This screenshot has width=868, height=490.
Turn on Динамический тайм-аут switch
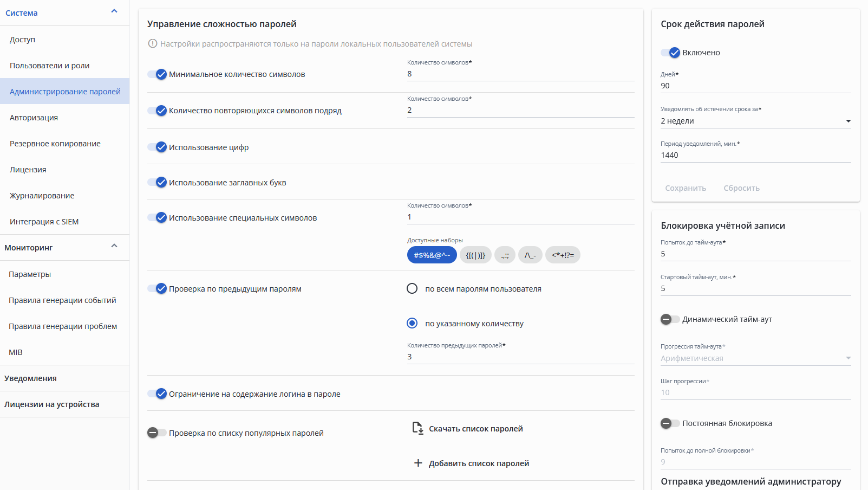(670, 319)
